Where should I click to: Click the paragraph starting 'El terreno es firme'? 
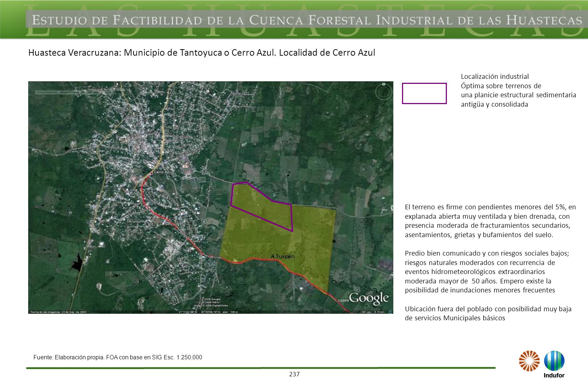pyautogui.click(x=490, y=221)
